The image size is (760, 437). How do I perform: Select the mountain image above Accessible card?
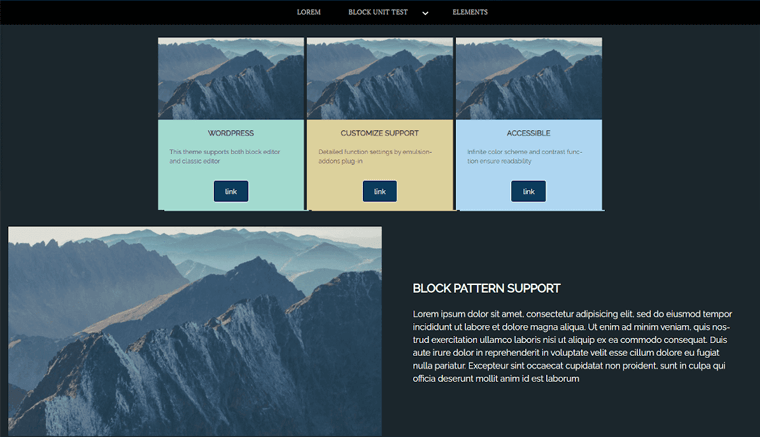coord(529,78)
